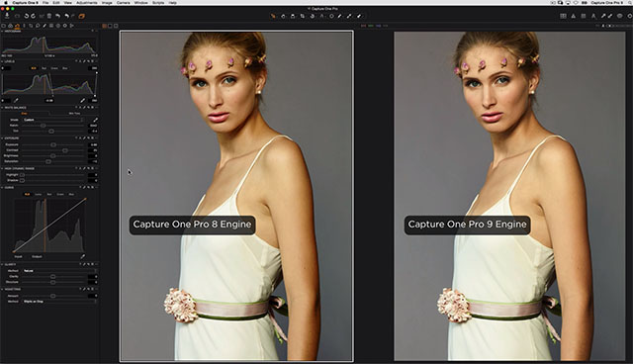Click the exposure warning triangle icon
Image resolution: width=633 pixels, height=364 pixels.
(x=574, y=16)
